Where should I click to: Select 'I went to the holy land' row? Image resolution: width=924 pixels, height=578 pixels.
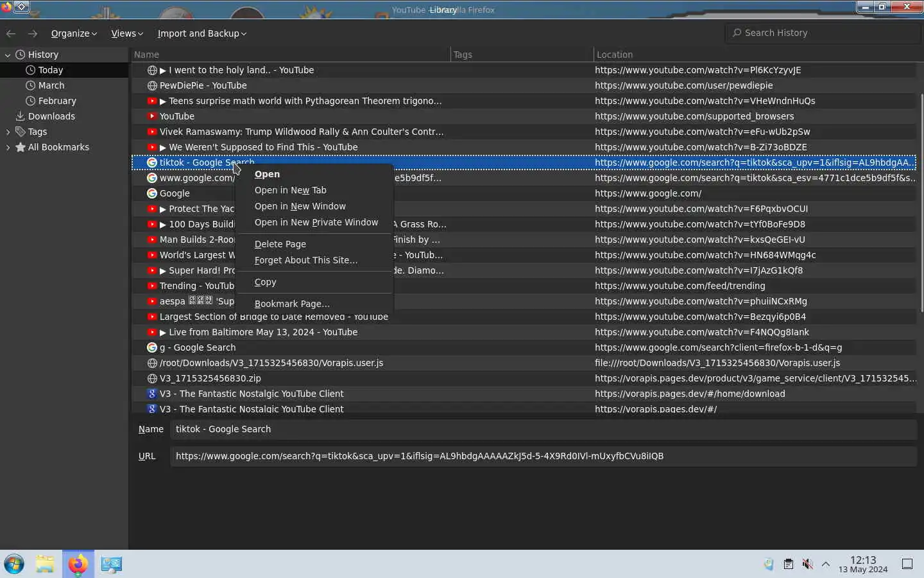[x=524, y=70]
